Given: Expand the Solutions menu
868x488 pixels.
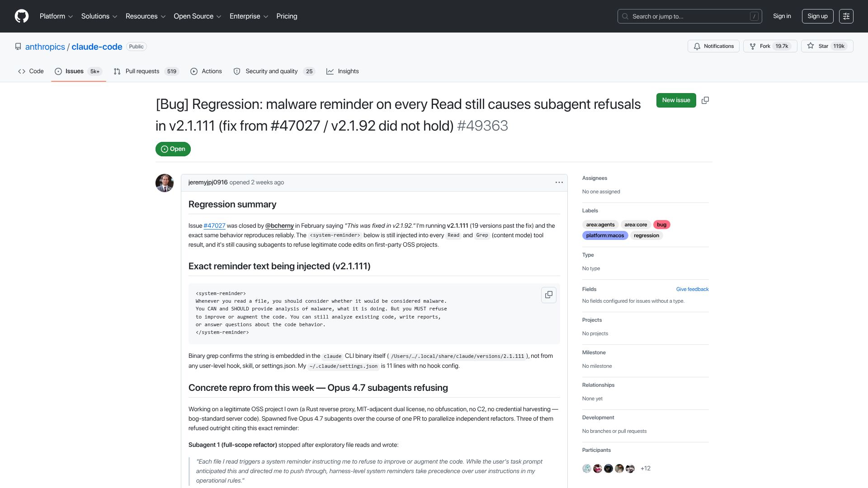Looking at the screenshot, I should click(99, 16).
